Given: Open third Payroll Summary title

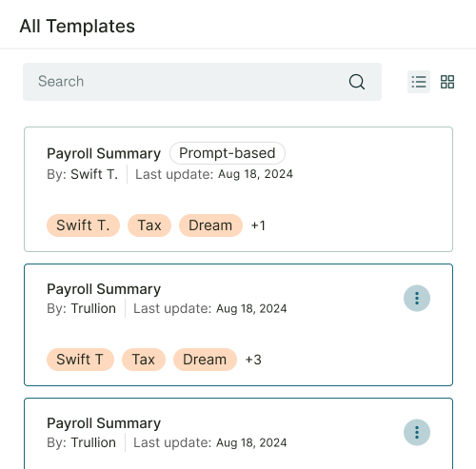Looking at the screenshot, I should pos(104,423).
